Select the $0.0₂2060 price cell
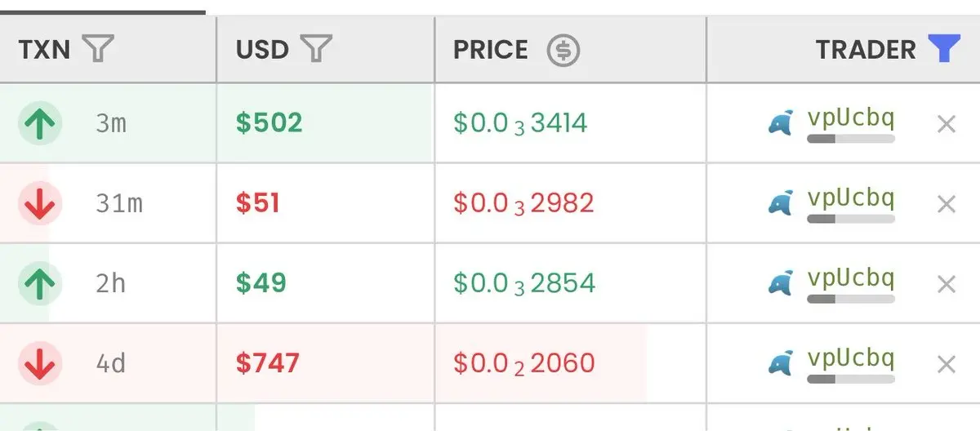Screen dimensions: 980x431 (x=524, y=362)
